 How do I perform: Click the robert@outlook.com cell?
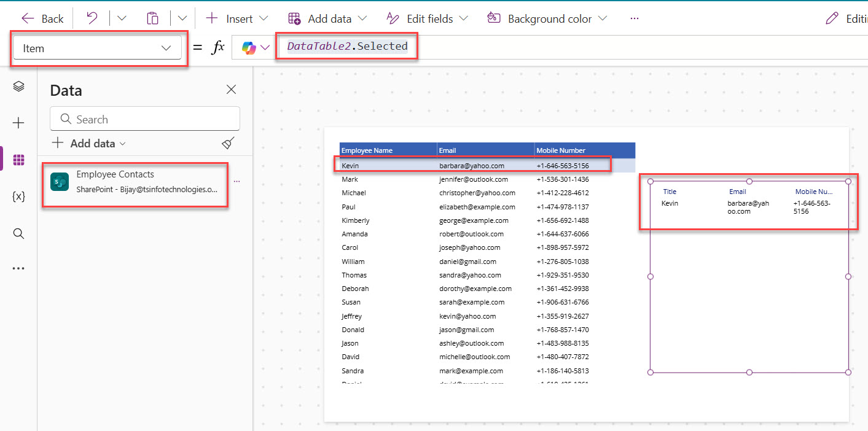point(471,234)
